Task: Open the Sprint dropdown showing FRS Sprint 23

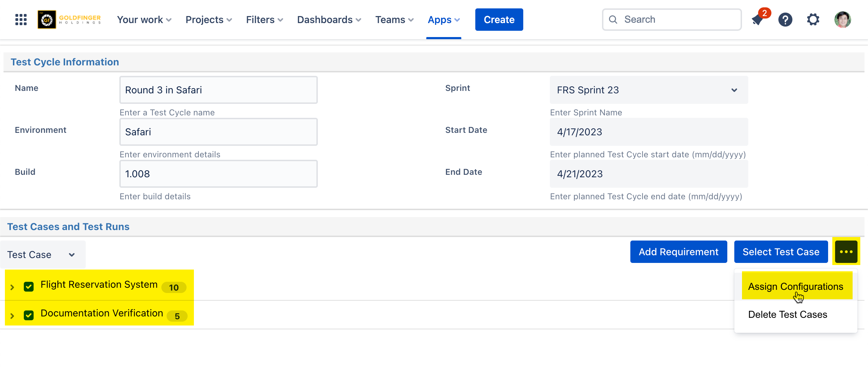Action: [649, 90]
